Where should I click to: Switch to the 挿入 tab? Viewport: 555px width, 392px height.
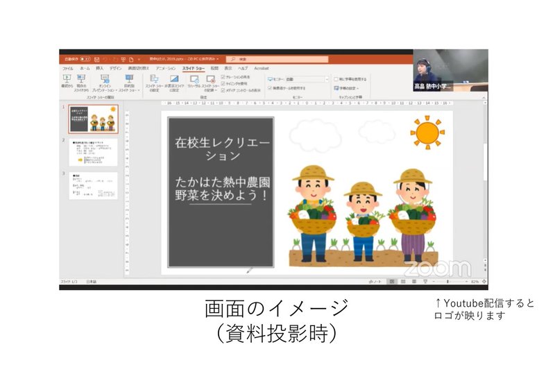click(x=100, y=69)
